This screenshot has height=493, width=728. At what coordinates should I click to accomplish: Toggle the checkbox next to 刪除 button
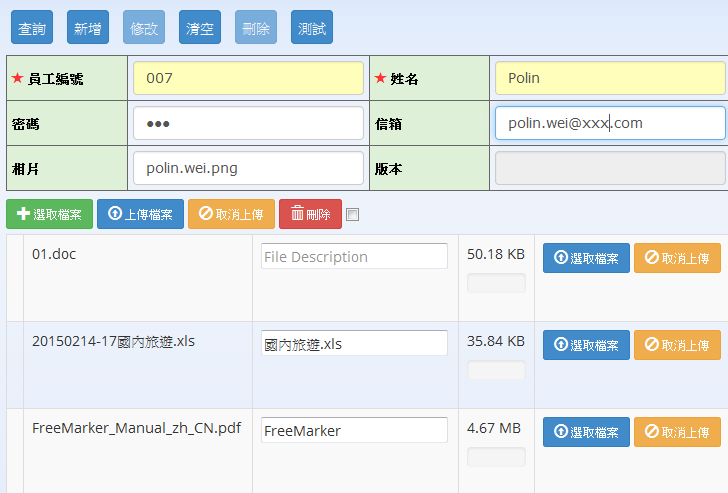(x=352, y=214)
